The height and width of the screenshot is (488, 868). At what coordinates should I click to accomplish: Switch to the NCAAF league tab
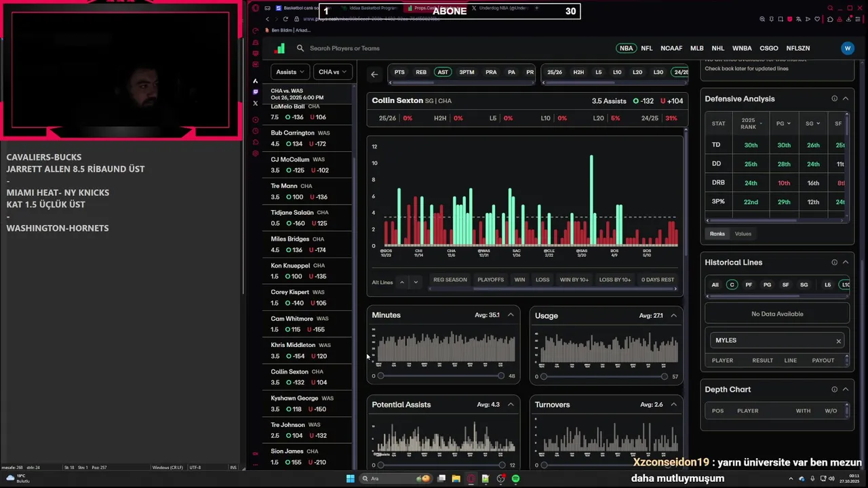coord(671,48)
